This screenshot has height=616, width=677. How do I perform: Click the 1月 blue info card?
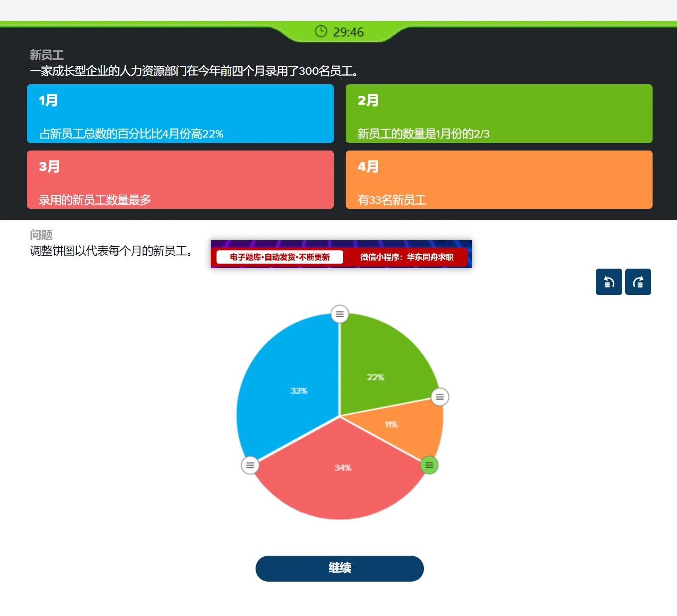pyautogui.click(x=180, y=114)
